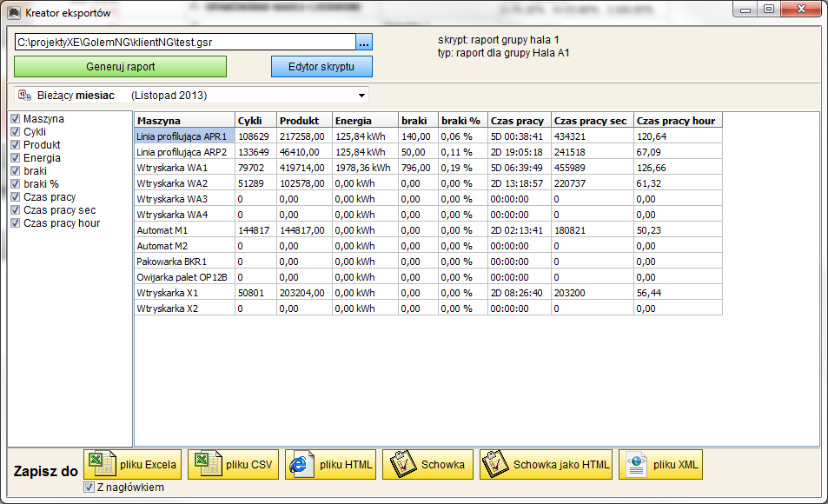Image resolution: width=828 pixels, height=504 pixels.
Task: Click the Internet Explorer icon for HTML export
Action: 301,464
